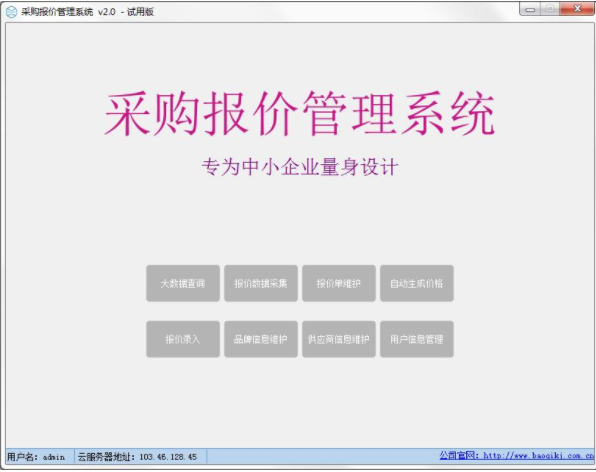
Task: Click the server IP 103.46.128.45 text
Action: tap(168, 457)
